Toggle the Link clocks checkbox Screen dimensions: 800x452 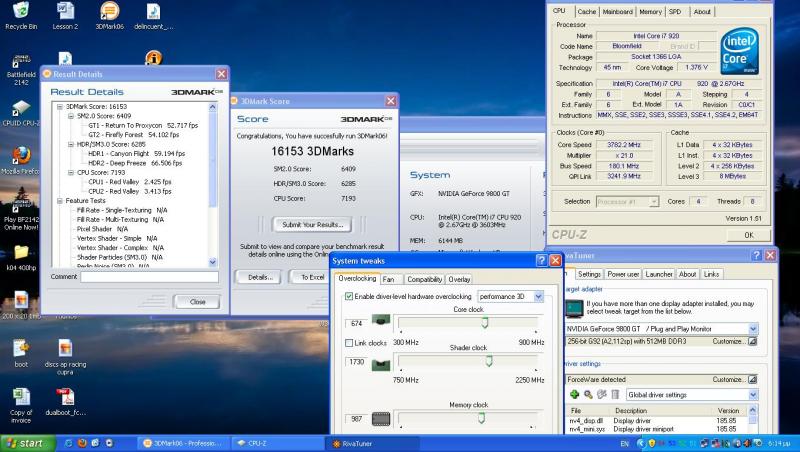349,343
